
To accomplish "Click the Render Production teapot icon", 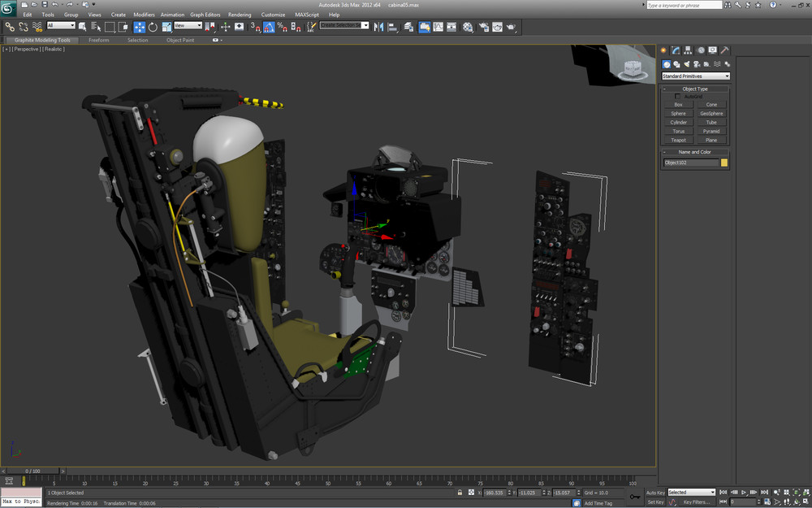I will point(512,27).
